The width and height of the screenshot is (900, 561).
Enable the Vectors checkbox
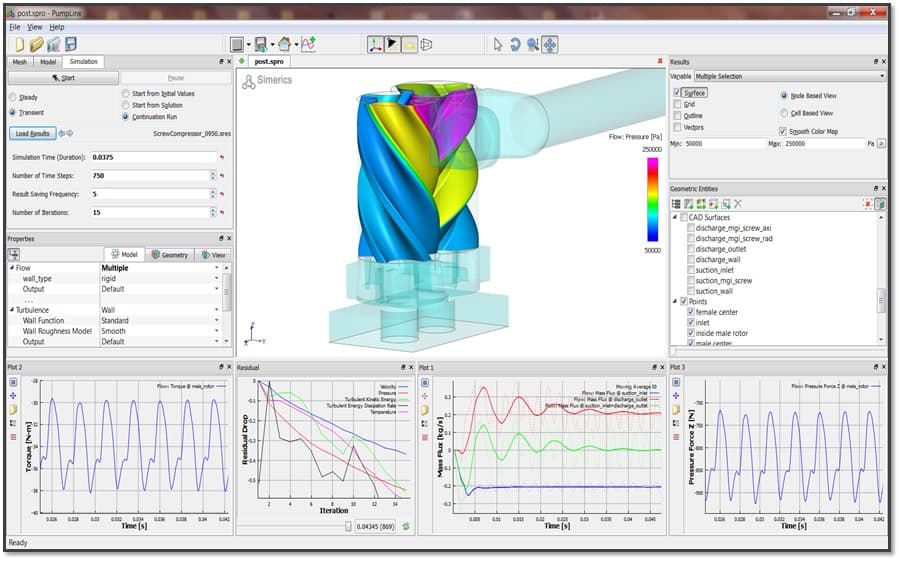[x=677, y=127]
